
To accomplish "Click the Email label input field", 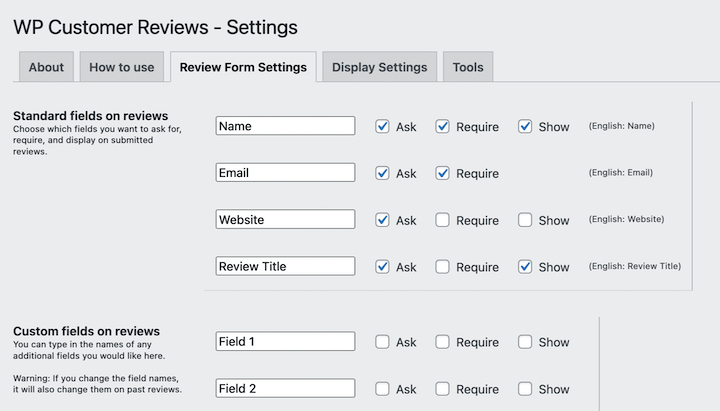I will (x=285, y=173).
